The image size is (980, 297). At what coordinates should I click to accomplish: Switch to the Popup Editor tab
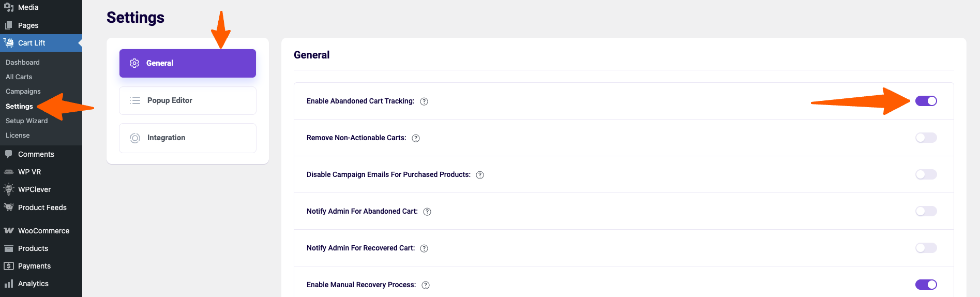pyautogui.click(x=188, y=100)
